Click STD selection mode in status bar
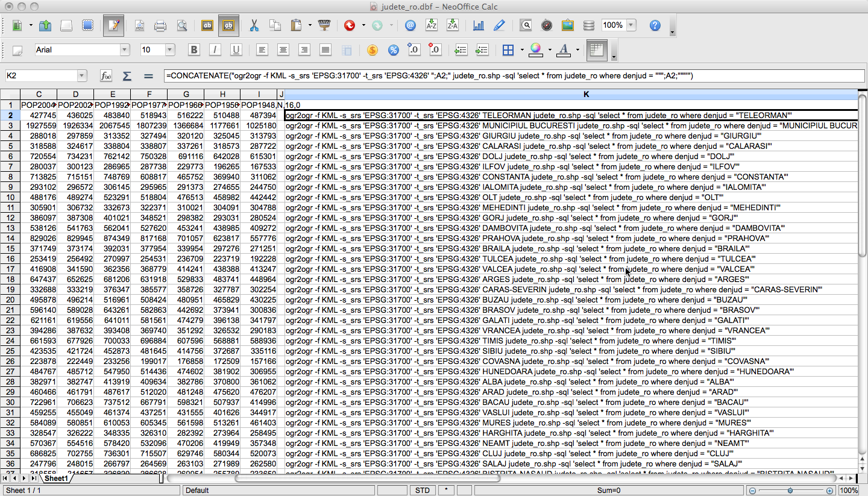 coord(423,491)
